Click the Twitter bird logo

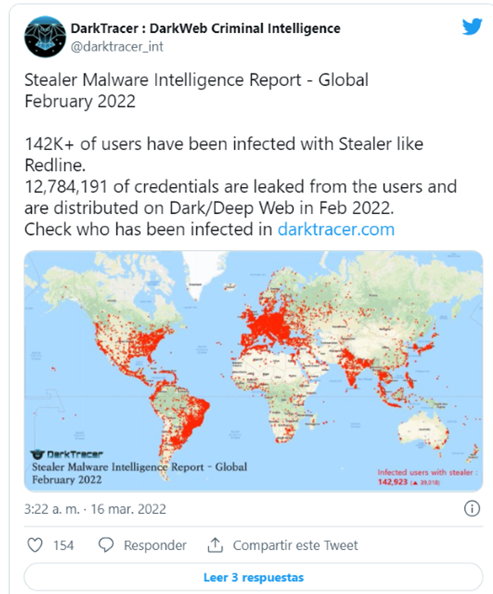coord(471,27)
